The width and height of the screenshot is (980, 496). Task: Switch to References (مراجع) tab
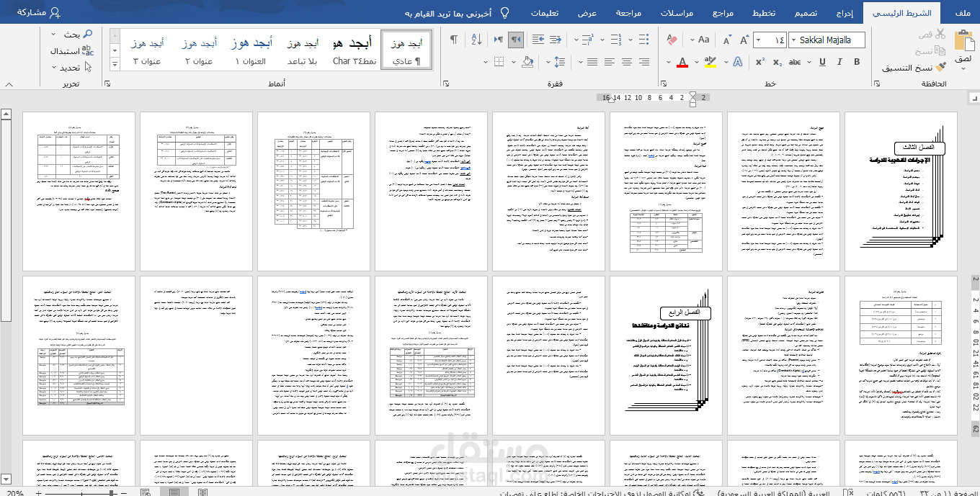(723, 13)
